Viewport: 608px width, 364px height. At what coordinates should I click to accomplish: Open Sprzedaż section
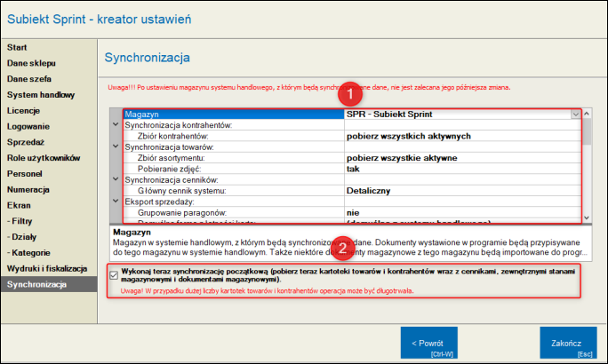click(26, 142)
